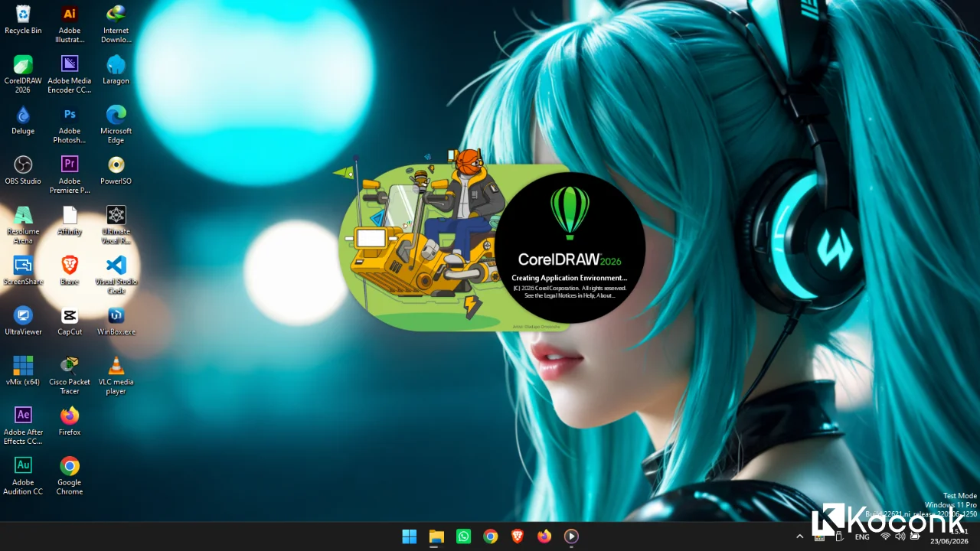Click the battery status tray icon

[x=914, y=536]
